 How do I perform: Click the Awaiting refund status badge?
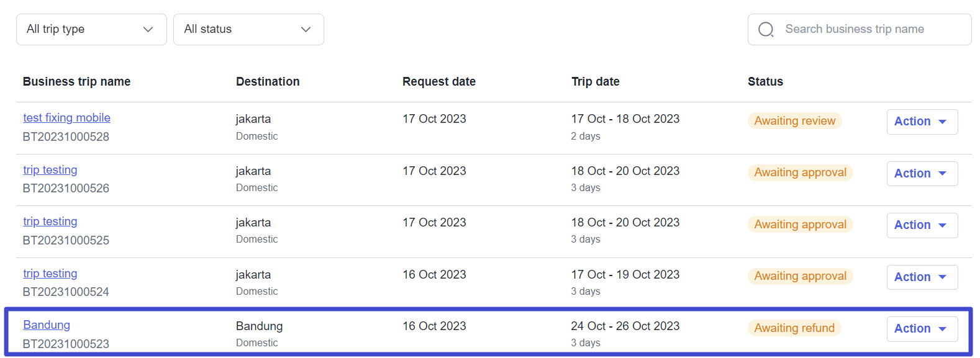click(794, 328)
